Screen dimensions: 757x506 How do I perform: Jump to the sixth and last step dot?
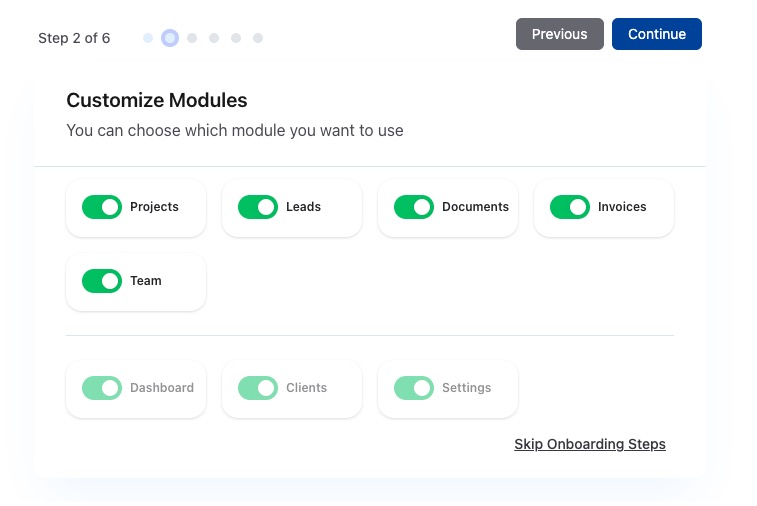tap(258, 38)
